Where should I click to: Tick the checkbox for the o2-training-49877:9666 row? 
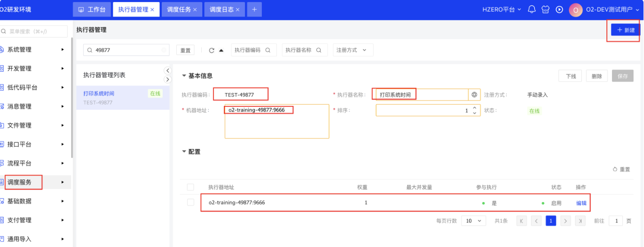pyautogui.click(x=190, y=202)
